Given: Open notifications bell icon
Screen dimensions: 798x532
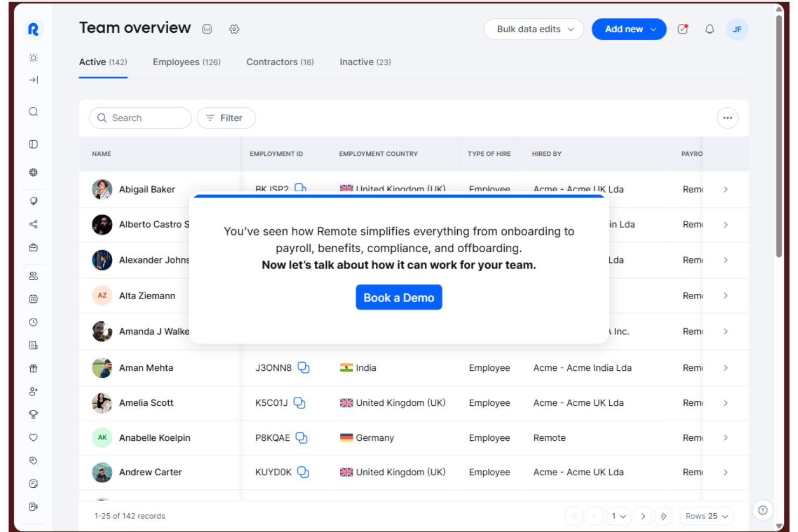Looking at the screenshot, I should (710, 29).
